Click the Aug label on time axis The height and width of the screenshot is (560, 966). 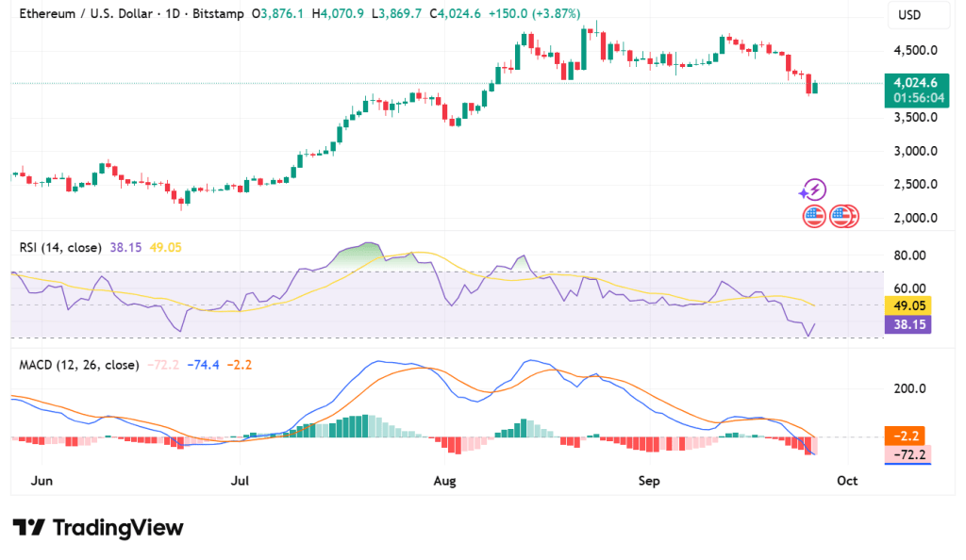(x=445, y=481)
